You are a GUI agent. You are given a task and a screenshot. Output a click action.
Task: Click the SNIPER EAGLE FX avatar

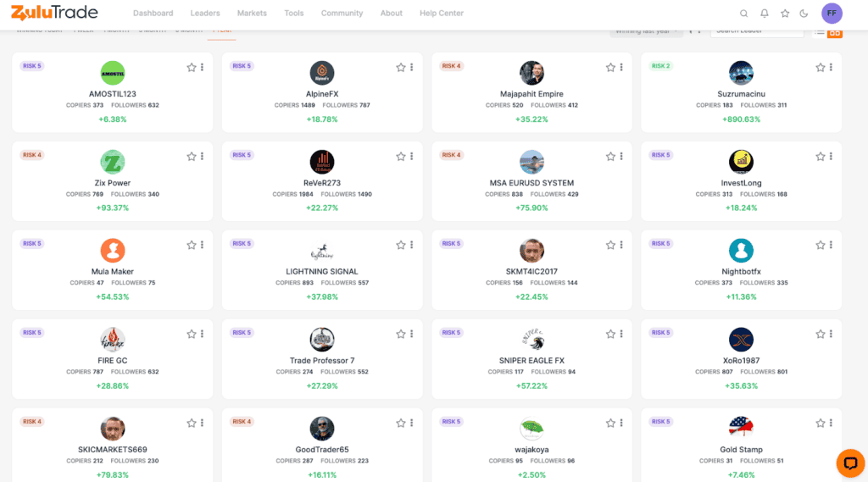(531, 340)
